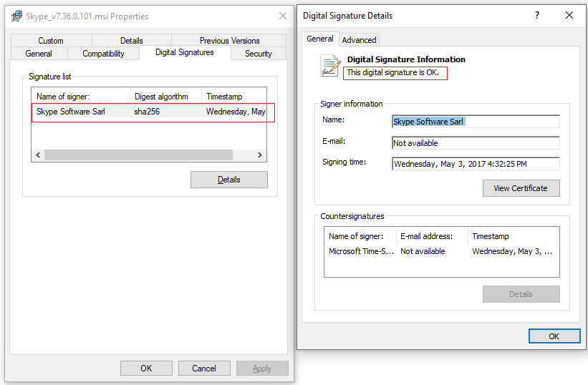Click the signer Name field showing Skype Software Sarl
The width and height of the screenshot is (588, 385).
click(x=476, y=122)
